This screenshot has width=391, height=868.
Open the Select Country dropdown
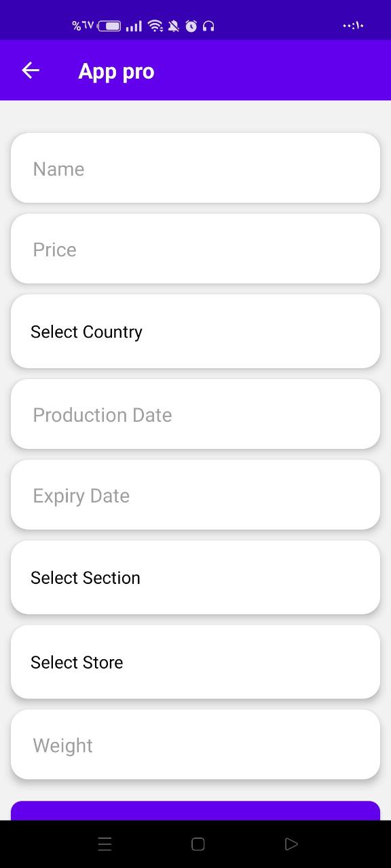195,332
